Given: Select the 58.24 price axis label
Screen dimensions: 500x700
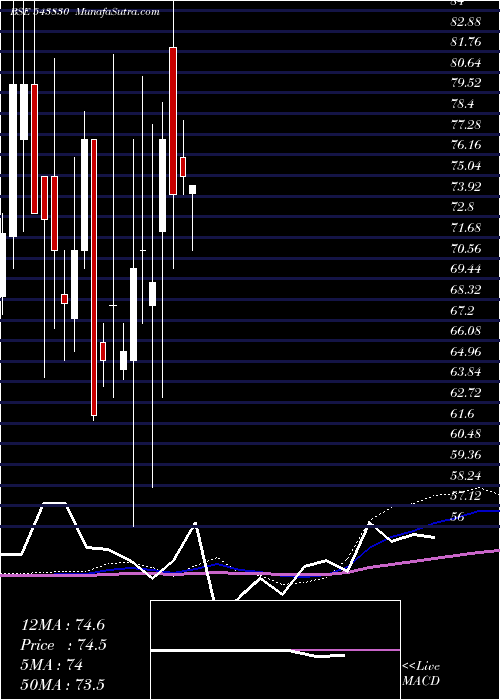Looking at the screenshot, I should click(466, 476).
